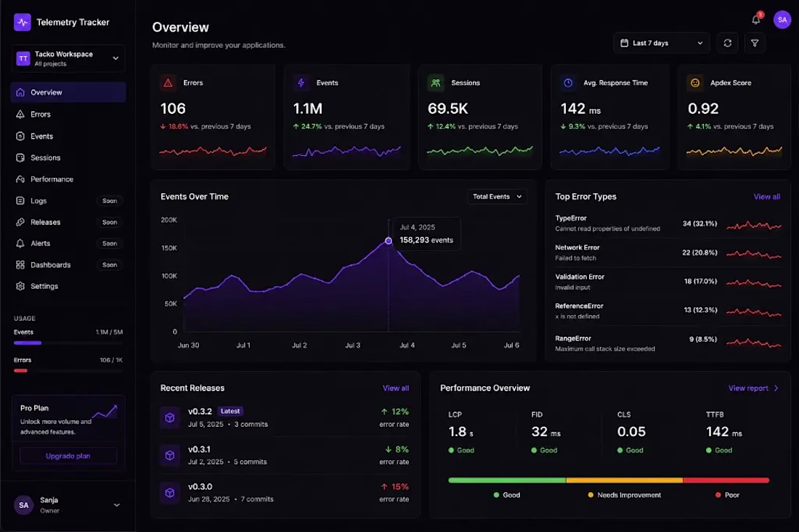Click the Sanja profile avatar in sidebar
799x532 pixels.
tap(23, 505)
